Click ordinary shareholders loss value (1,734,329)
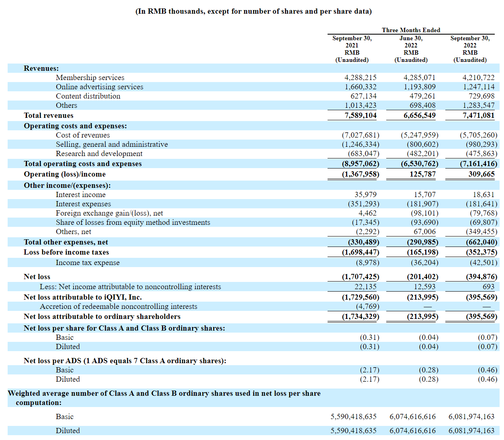This screenshot has width=504, height=440. pyautogui.click(x=361, y=317)
